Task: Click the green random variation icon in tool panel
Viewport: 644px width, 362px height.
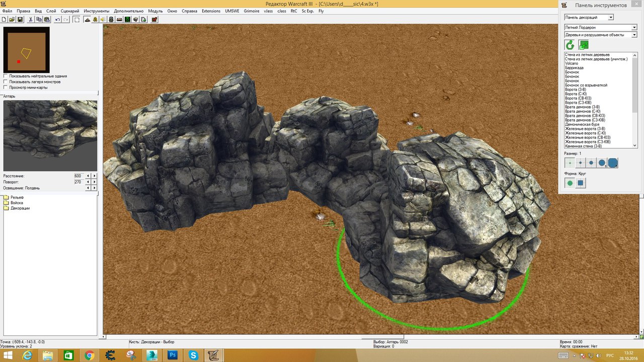Action: (584, 45)
